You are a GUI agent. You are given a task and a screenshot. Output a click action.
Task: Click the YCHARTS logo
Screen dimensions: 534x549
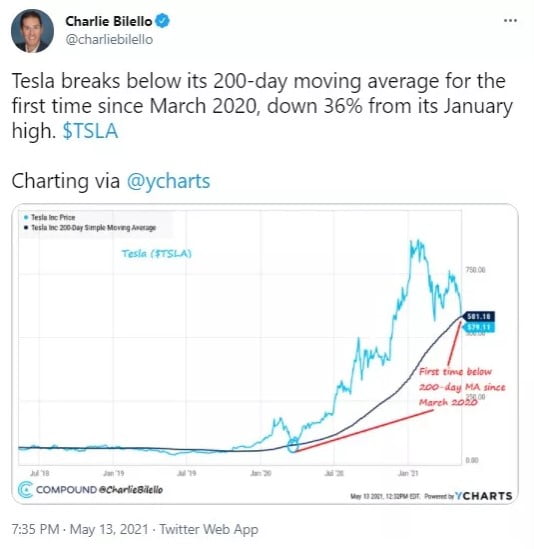pyautogui.click(x=483, y=496)
